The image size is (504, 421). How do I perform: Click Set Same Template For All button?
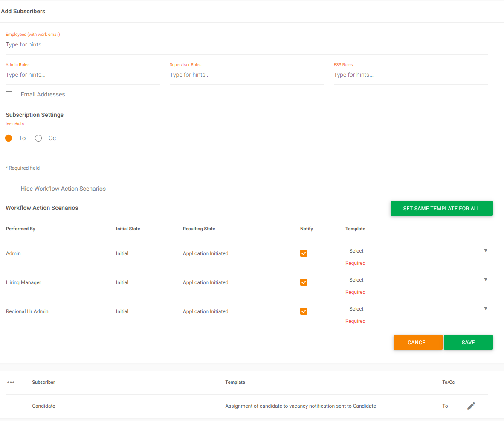coord(441,209)
